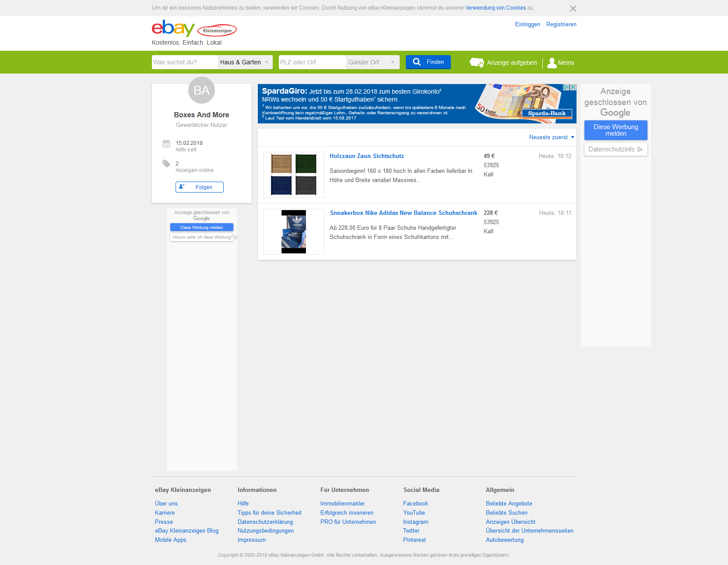The image size is (728, 565).
Task: Click into the PLZ oder Ort field
Action: (313, 62)
